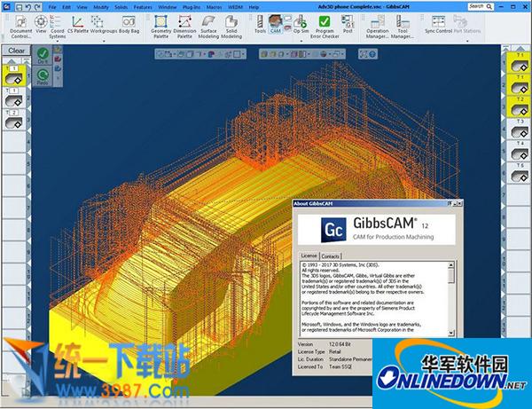This screenshot has width=532, height=409.
Task: Open Document Control dialog
Action: coord(20,27)
